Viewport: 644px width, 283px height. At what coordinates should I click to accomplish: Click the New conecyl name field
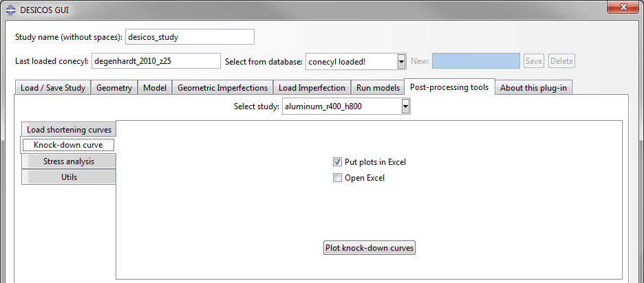(476, 61)
